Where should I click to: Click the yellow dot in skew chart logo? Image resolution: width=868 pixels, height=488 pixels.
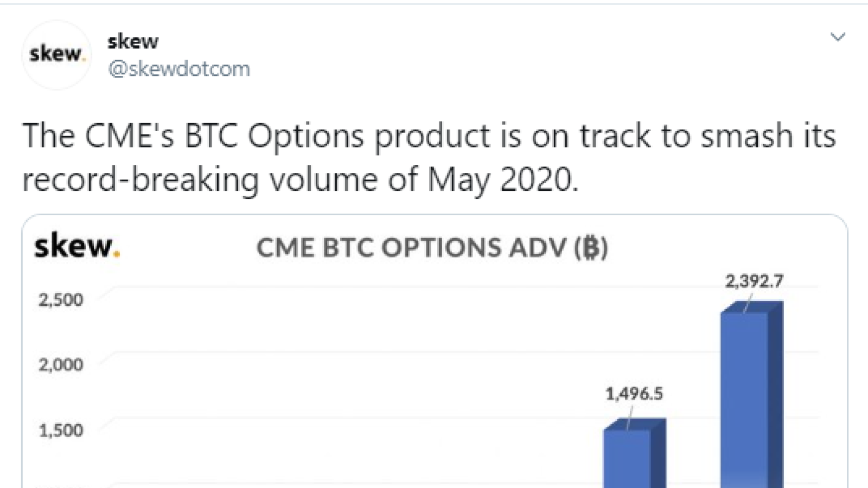[117, 253]
